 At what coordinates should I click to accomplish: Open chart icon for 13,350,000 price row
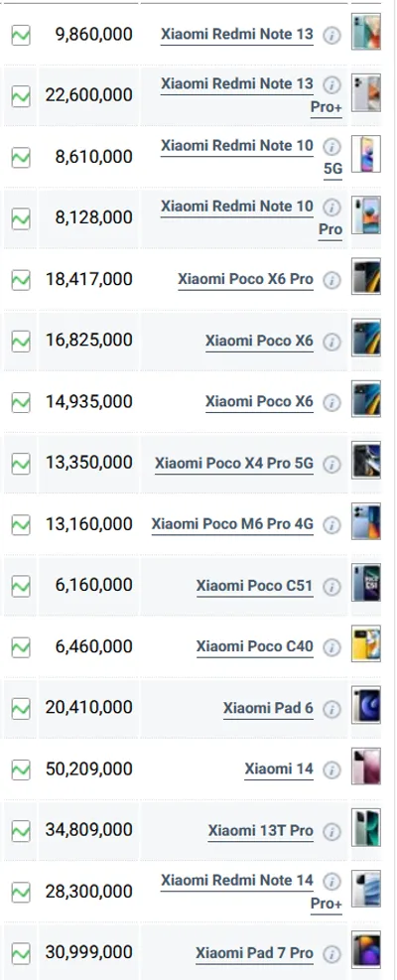21,463
